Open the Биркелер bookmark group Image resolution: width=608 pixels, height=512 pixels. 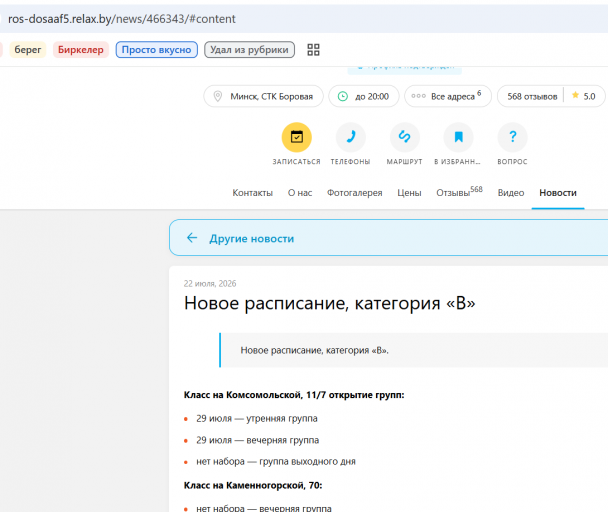[x=81, y=50]
